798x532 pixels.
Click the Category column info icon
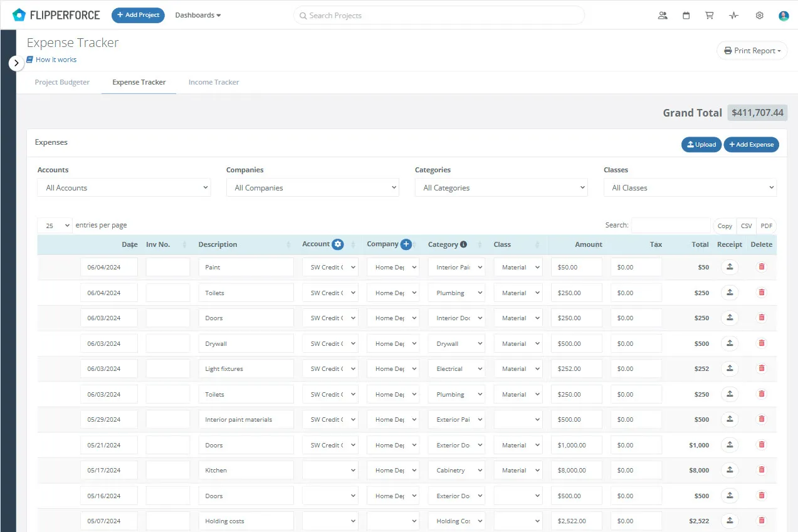click(x=464, y=244)
